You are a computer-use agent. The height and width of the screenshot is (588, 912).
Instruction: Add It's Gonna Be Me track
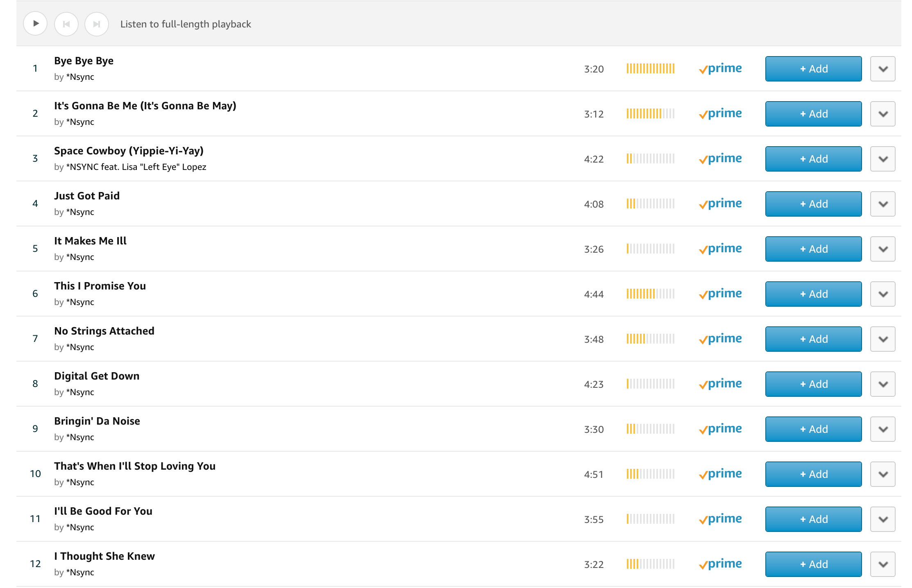[813, 114]
